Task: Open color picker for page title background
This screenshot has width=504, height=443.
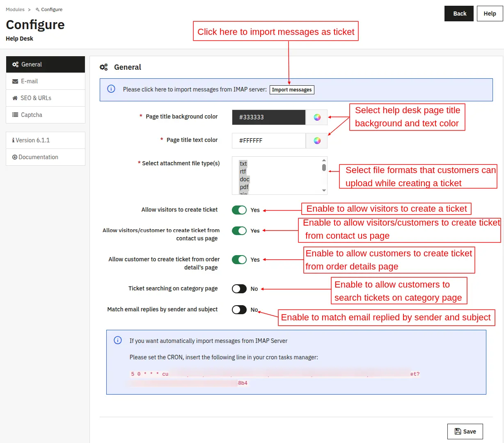Action: pos(317,117)
